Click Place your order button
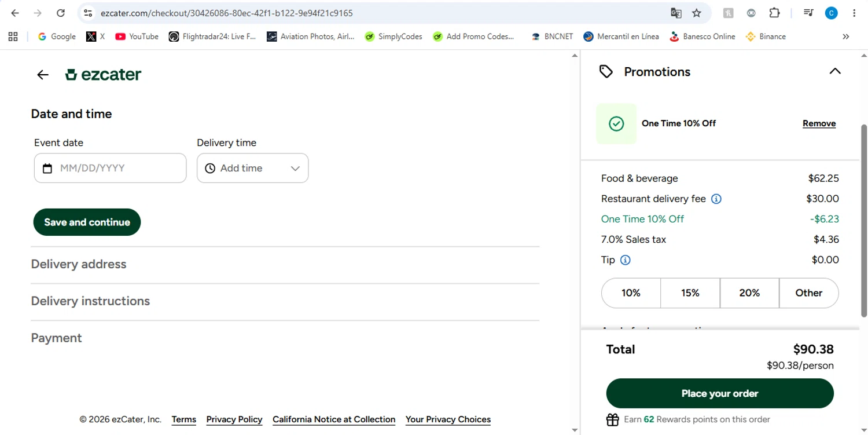Image resolution: width=868 pixels, height=435 pixels. point(720,394)
